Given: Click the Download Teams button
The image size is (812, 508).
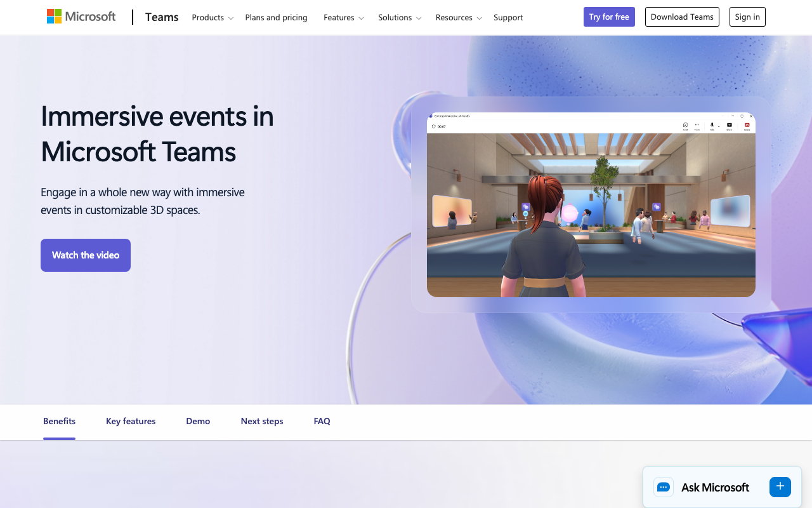Looking at the screenshot, I should 682,17.
